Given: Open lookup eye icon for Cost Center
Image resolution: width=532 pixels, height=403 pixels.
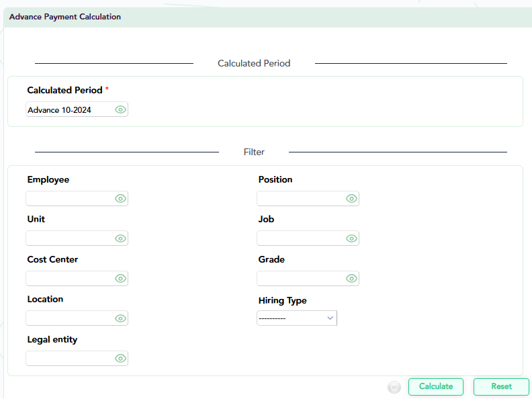Looking at the screenshot, I should click(120, 279).
